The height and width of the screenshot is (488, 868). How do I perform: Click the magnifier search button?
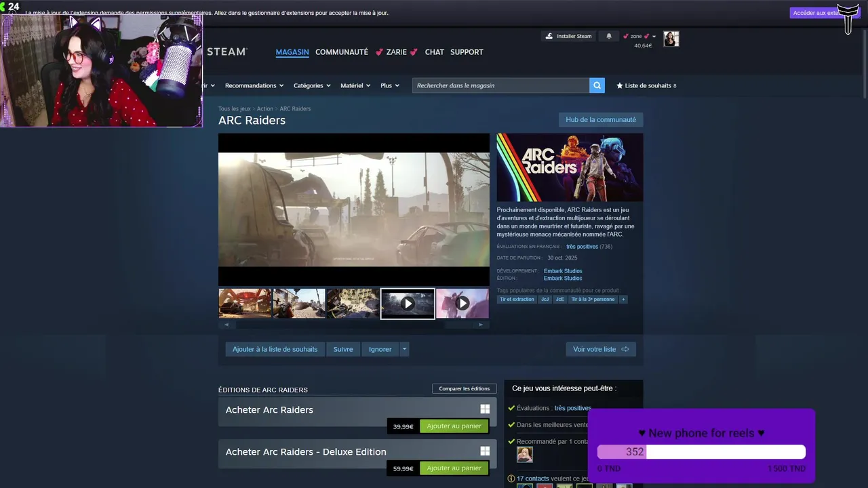click(x=597, y=85)
